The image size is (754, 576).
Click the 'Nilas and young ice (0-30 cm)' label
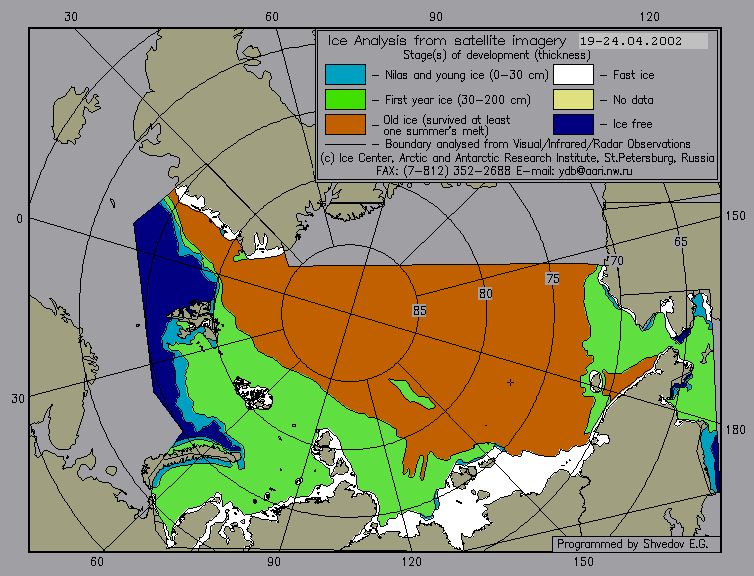[x=466, y=75]
